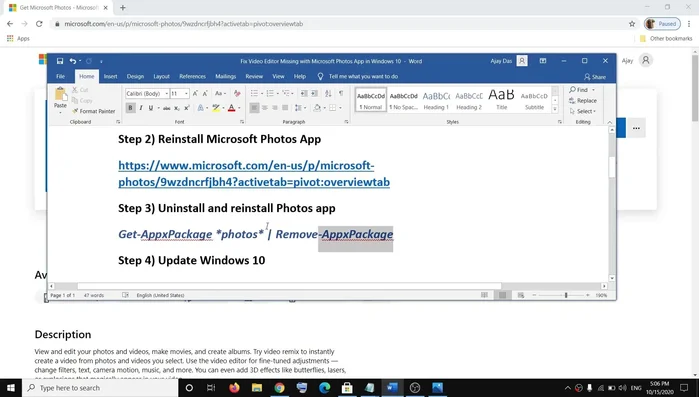The image size is (699, 397).
Task: Open the File tab in Word
Action: [61, 76]
